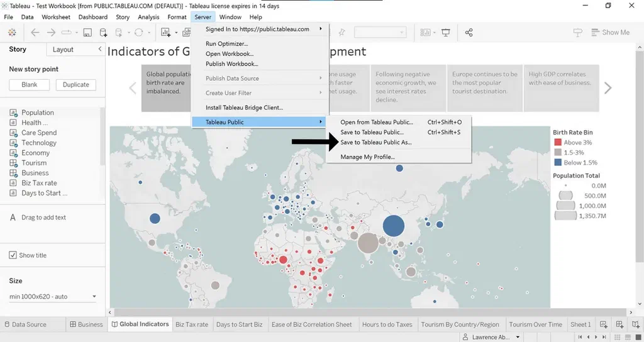Click the Show/Hide cards icon
The height and width of the screenshot is (342, 644).
[x=425, y=33]
